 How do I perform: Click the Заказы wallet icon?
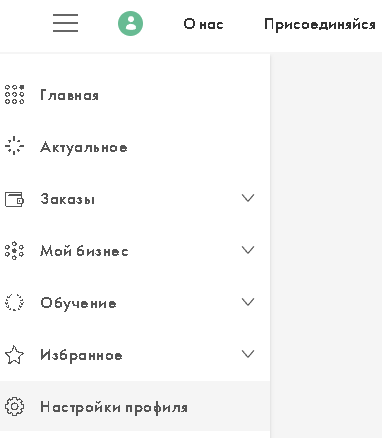tap(14, 199)
